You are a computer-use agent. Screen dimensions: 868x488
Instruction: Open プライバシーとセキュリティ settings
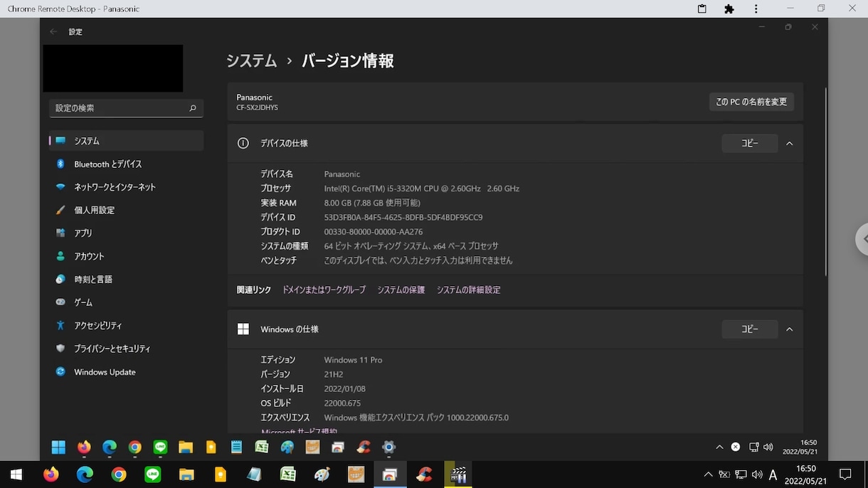pyautogui.click(x=126, y=349)
